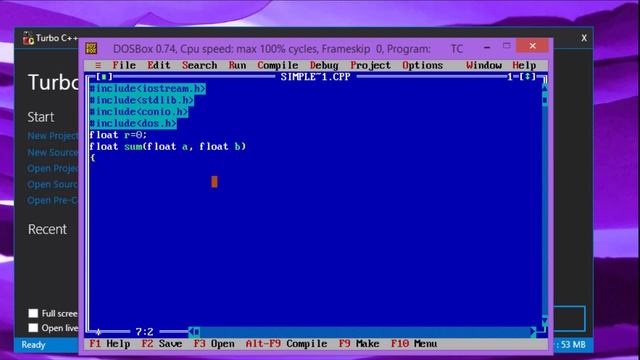Click the editor window close box
The width and height of the screenshot is (640, 360).
[104, 77]
